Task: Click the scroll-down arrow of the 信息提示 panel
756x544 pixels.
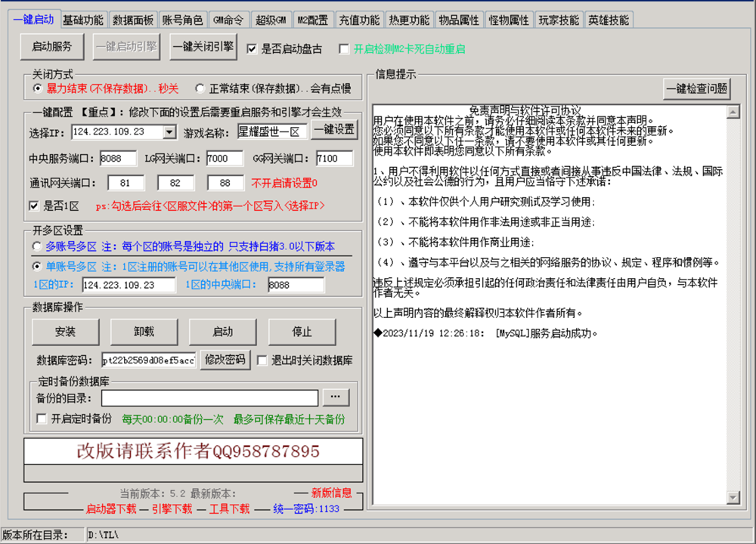Action: point(733,497)
